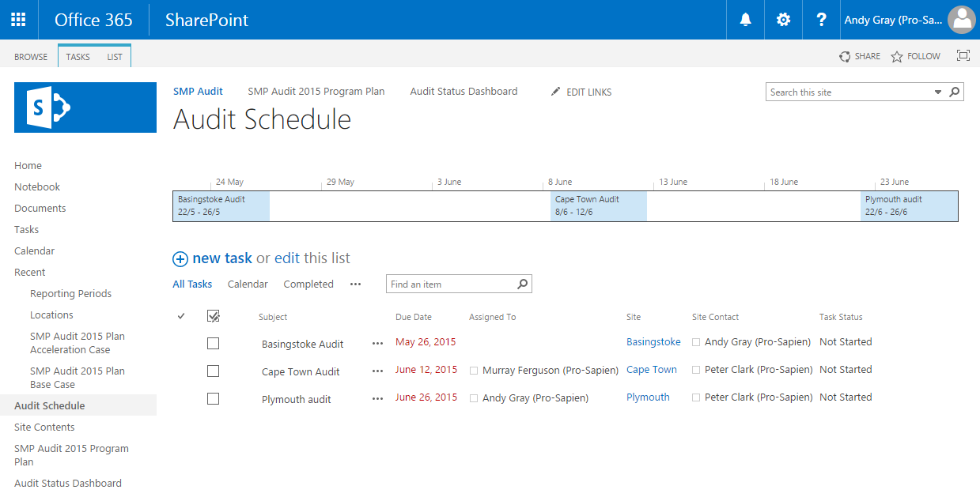The image size is (980, 501).
Task: Click the EDIT LINKS button
Action: [x=581, y=92]
